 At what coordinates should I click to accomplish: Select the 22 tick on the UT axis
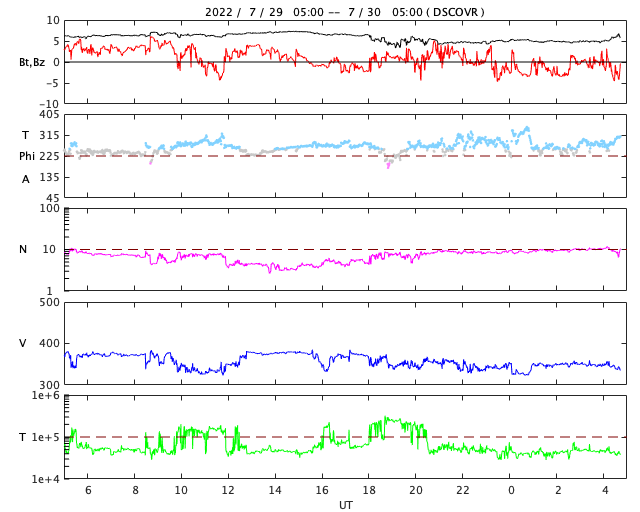coord(463,490)
